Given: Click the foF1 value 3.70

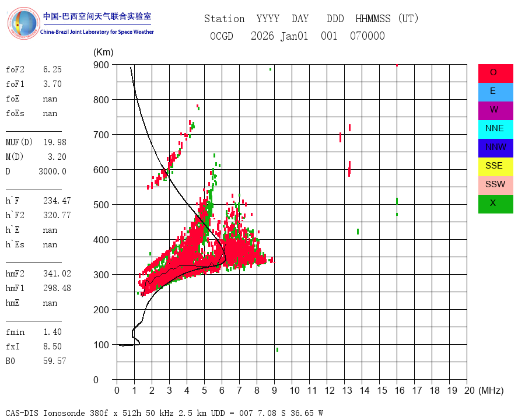Looking at the screenshot, I should [52, 84].
